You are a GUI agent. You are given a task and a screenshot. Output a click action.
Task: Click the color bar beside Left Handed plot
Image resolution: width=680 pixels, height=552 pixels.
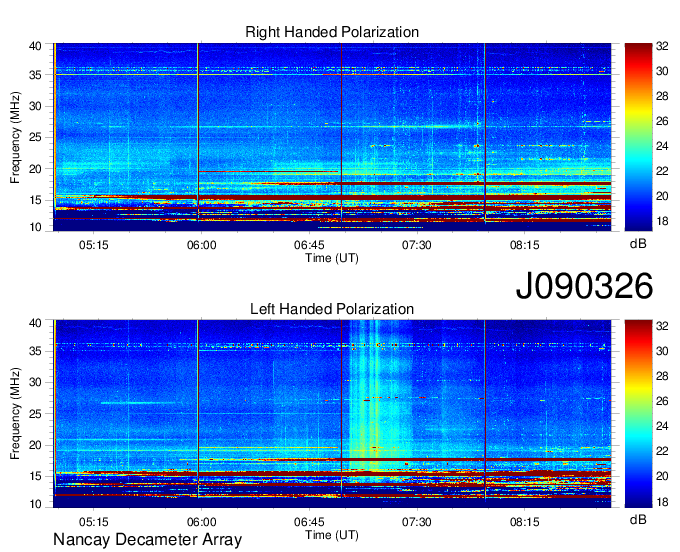[x=638, y=414]
